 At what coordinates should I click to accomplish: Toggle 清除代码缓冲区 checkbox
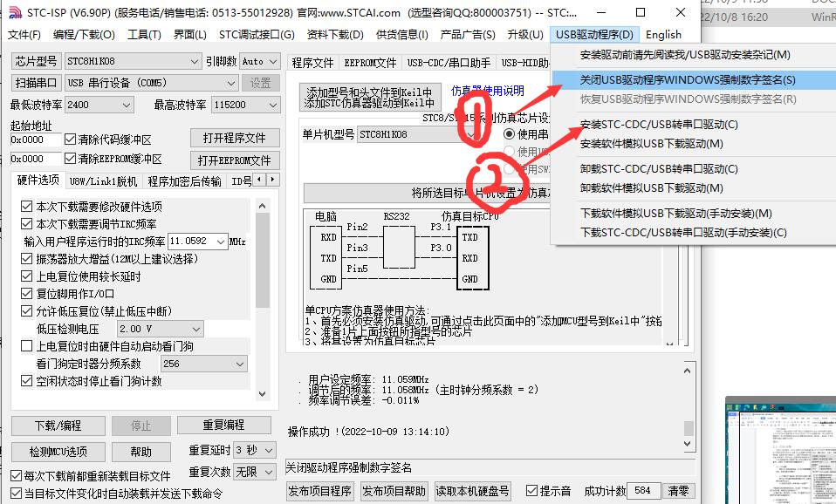click(x=71, y=140)
